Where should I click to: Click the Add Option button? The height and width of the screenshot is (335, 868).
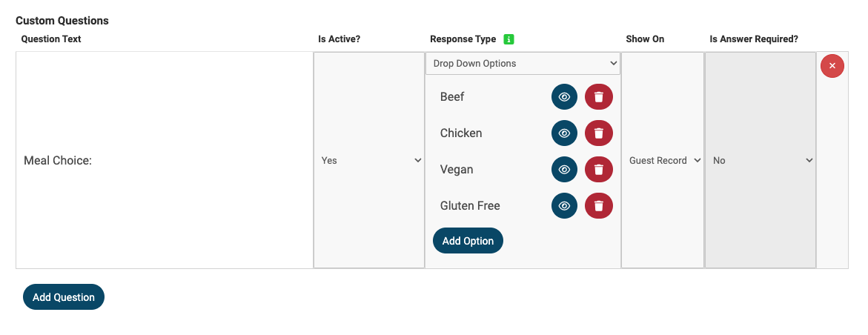pyautogui.click(x=468, y=241)
